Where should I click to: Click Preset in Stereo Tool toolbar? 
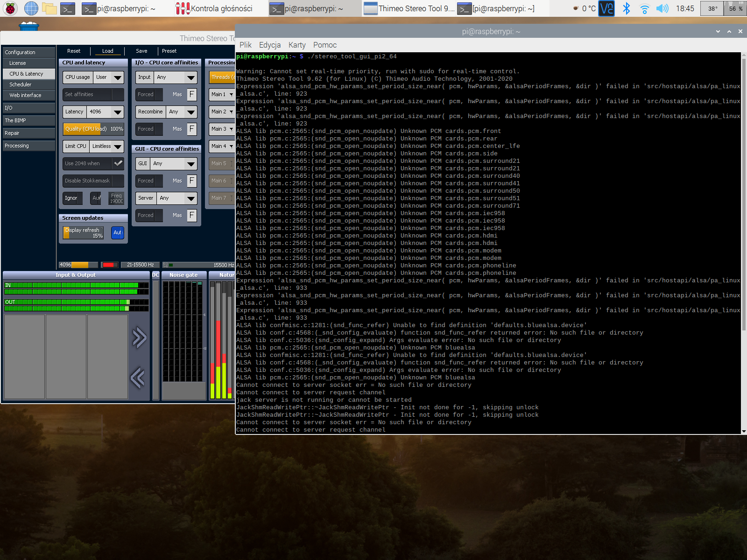pyautogui.click(x=169, y=51)
